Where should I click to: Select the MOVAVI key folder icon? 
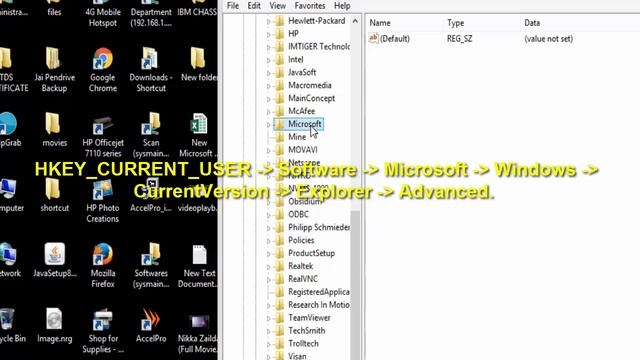(280, 150)
